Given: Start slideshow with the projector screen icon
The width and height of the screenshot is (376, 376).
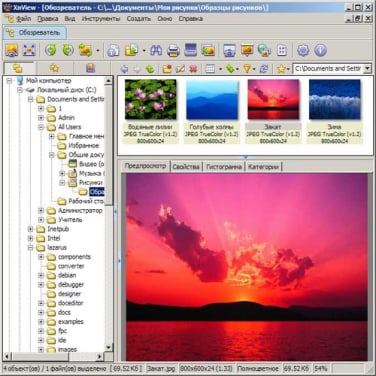Looking at the screenshot, I should coord(247,50).
